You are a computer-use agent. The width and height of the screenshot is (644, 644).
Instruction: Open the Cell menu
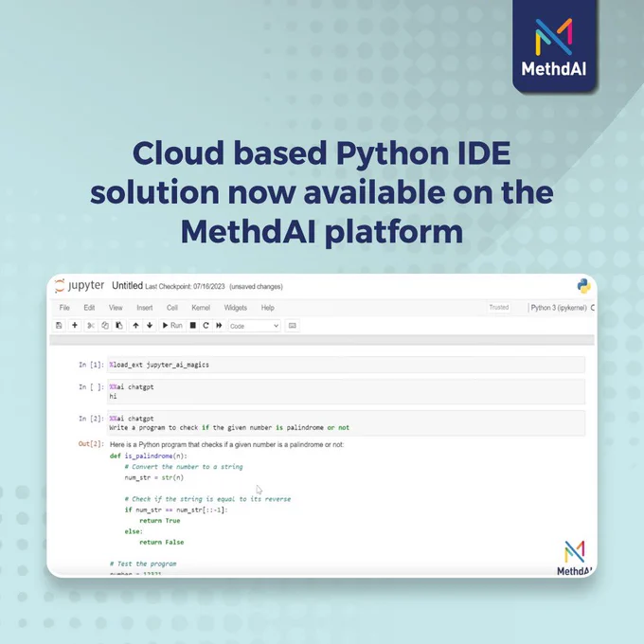(x=172, y=308)
